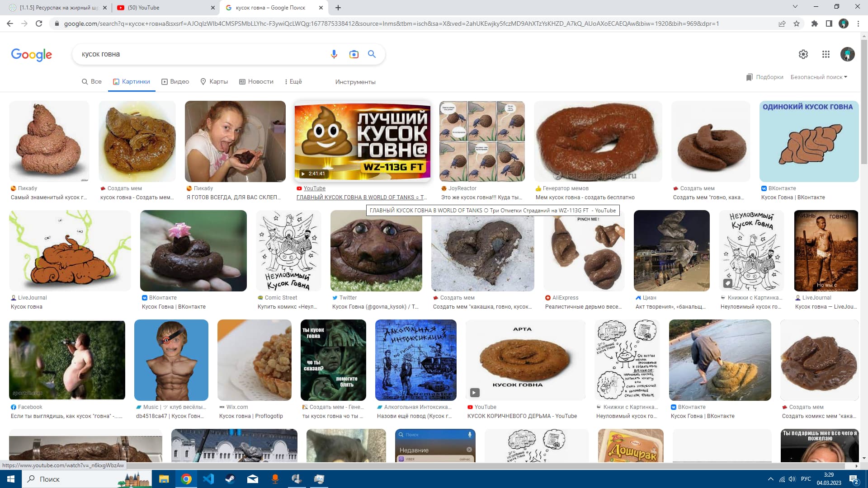Switch to the Видео tab
Viewport: 868px width, 488px height.
tap(175, 82)
